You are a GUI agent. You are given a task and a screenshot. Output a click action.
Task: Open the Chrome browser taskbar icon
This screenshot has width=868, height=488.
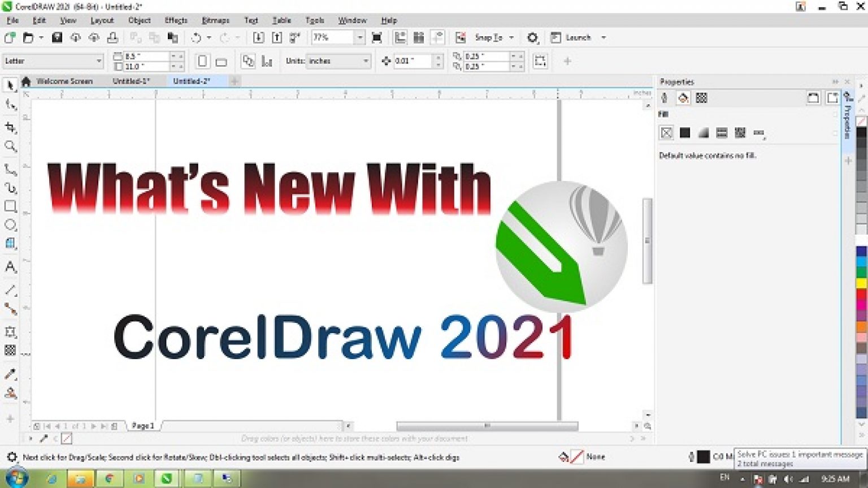(x=109, y=478)
